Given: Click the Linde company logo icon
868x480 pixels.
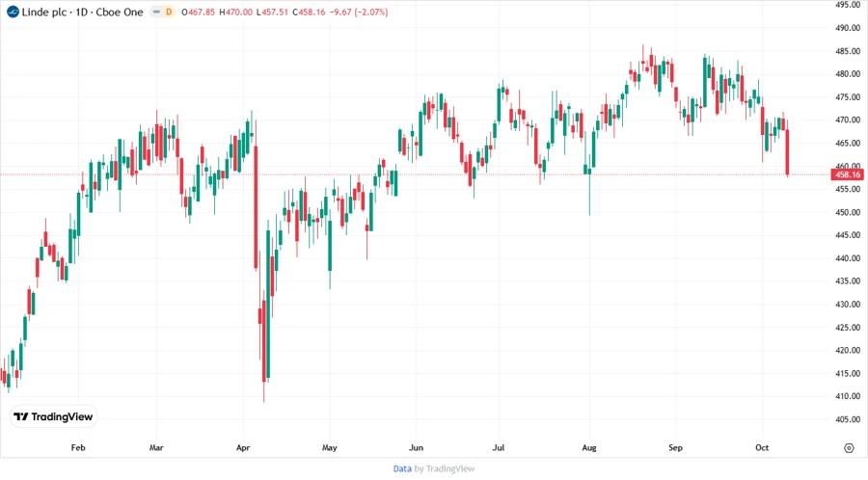Looking at the screenshot, I should point(11,12).
